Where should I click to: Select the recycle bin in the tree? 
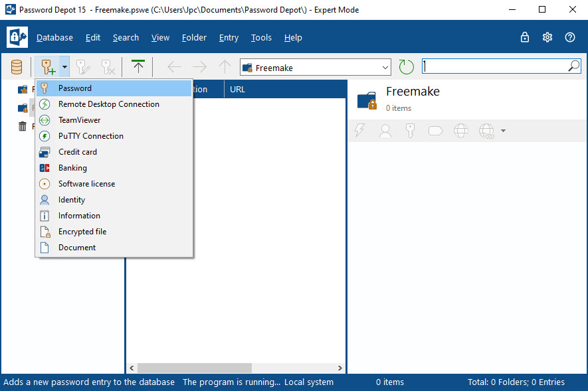point(23,126)
